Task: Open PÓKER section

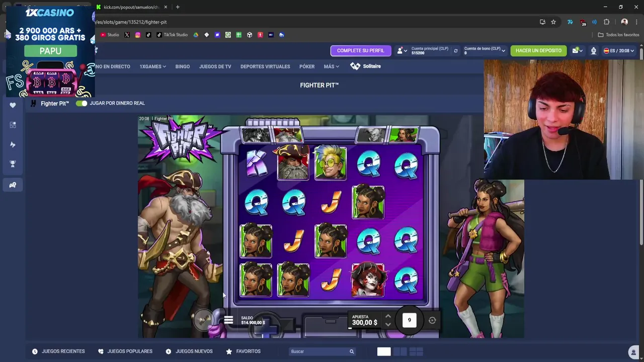Action: [x=307, y=66]
